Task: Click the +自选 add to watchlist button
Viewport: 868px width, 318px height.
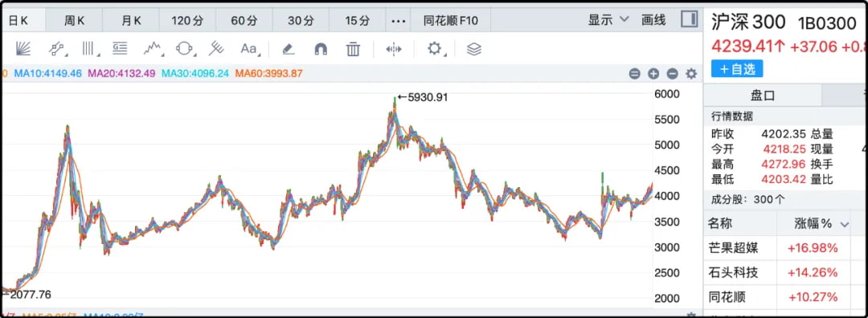Action: [737, 68]
